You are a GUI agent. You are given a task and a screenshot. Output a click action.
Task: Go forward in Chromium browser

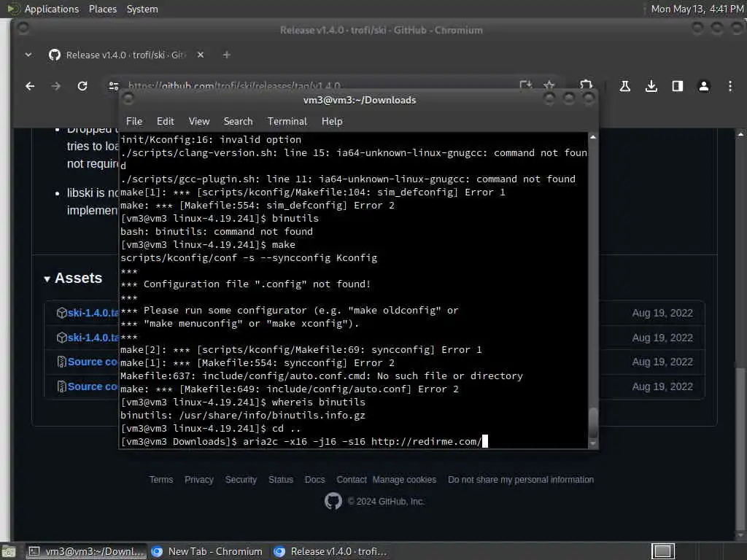click(x=56, y=86)
